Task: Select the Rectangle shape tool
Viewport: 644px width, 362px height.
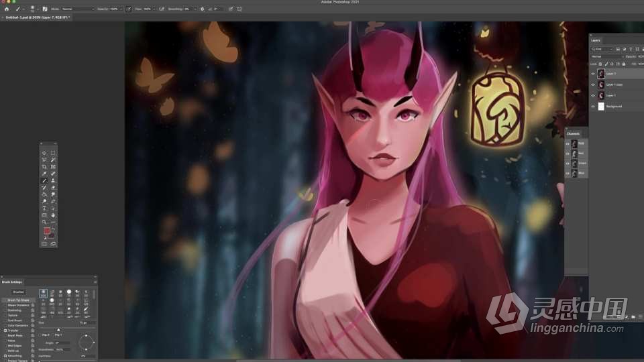Action: tap(44, 215)
